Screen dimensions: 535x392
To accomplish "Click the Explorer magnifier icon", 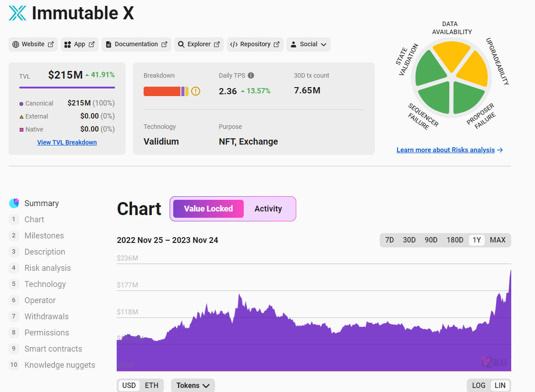I will point(181,44).
